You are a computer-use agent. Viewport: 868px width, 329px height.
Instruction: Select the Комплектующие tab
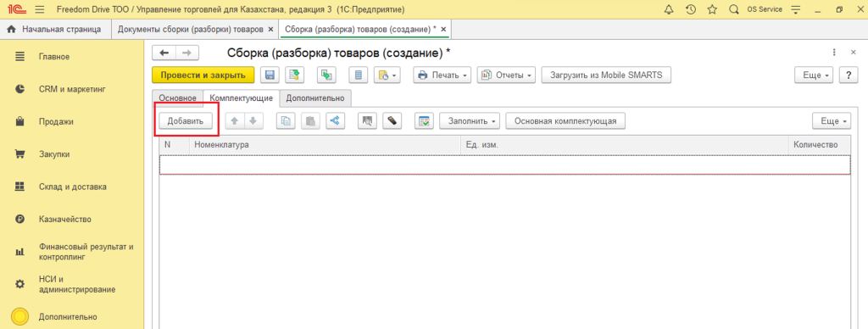(241, 98)
